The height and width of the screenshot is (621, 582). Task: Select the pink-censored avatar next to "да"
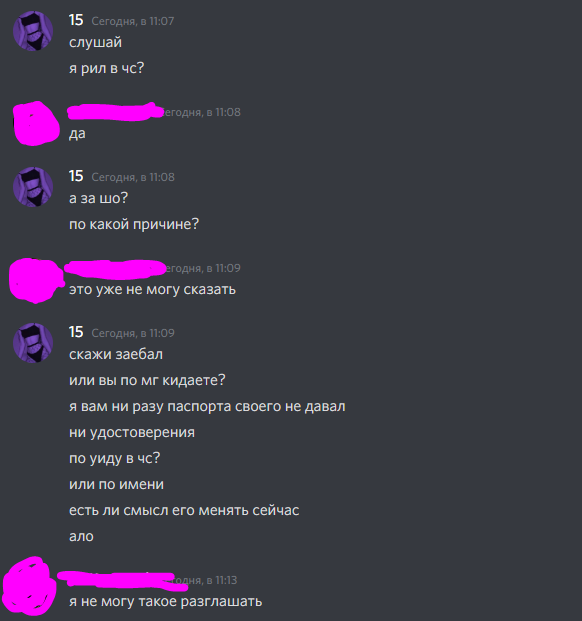click(36, 123)
